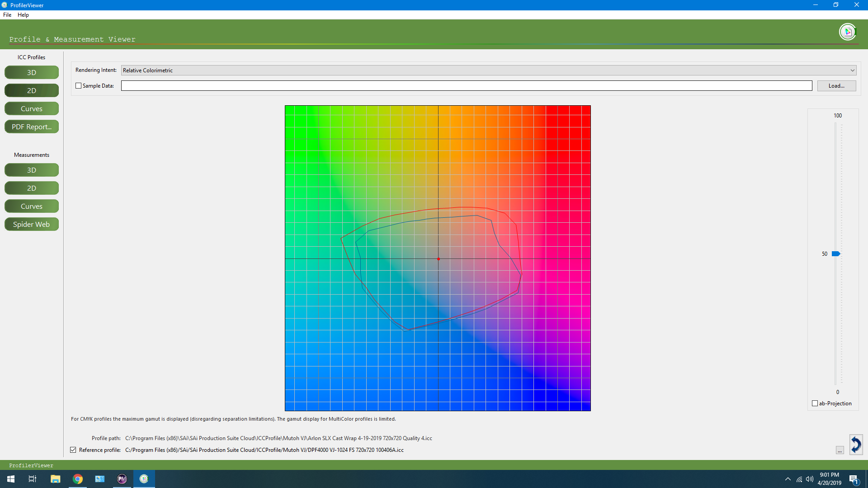Screen dimensions: 868x488
Task: Switch to ProfilerViewer taskbar icon
Action: (x=144, y=479)
